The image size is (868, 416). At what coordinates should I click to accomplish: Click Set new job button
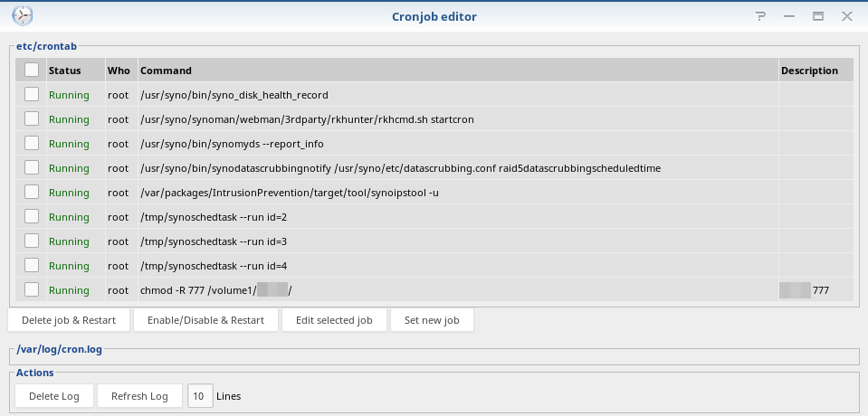click(x=432, y=320)
